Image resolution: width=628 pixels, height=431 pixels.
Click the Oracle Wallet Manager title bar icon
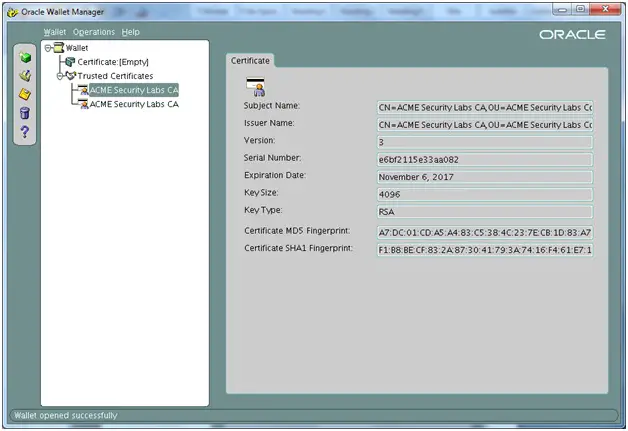(x=13, y=12)
